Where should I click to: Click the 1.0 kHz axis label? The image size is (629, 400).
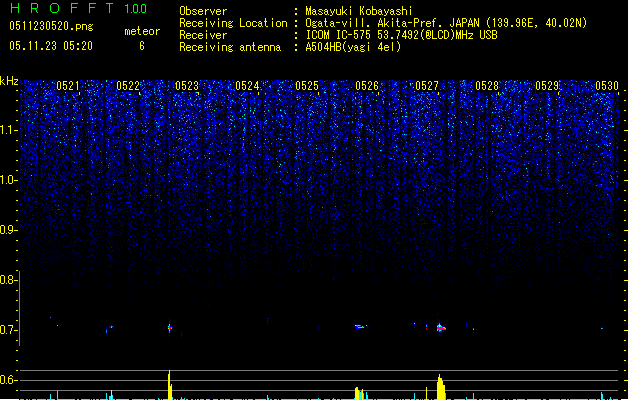pyautogui.click(x=8, y=180)
